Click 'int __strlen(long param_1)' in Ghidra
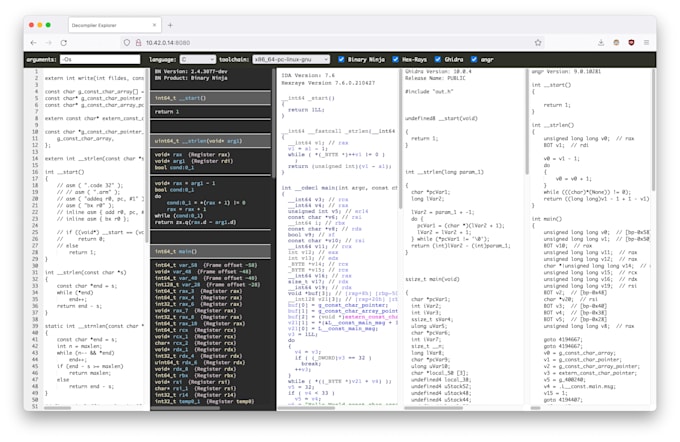The width and height of the screenshot is (680, 442). pyautogui.click(x=444, y=172)
